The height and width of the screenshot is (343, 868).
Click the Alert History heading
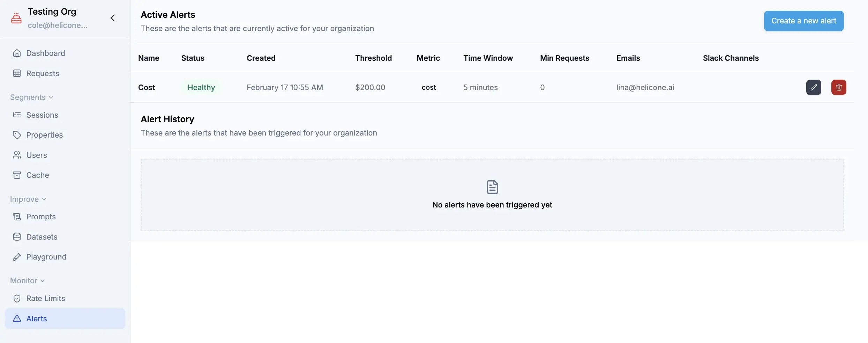(x=167, y=119)
